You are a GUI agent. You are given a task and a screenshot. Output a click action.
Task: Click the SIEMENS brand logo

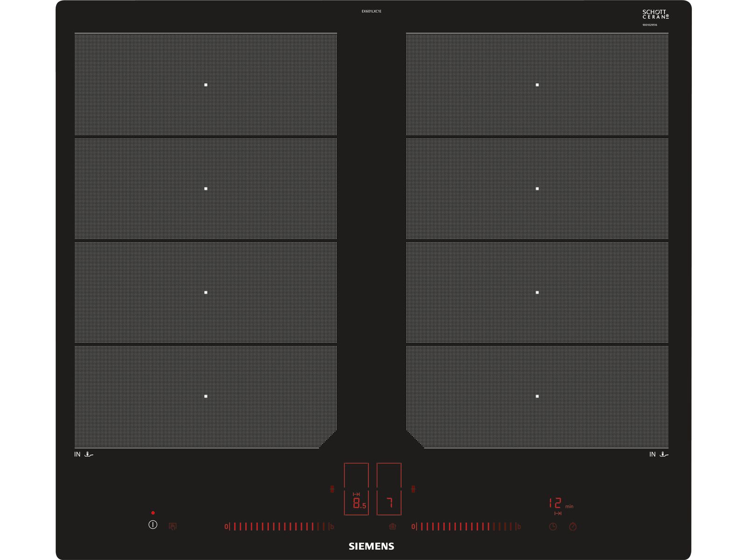tap(372, 546)
